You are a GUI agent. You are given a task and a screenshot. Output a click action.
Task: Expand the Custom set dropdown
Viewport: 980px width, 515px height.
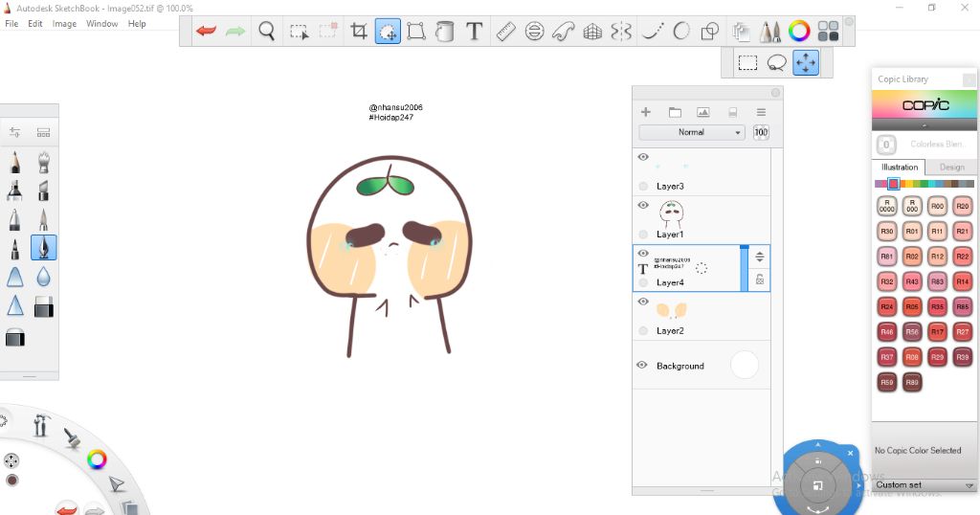(x=924, y=485)
